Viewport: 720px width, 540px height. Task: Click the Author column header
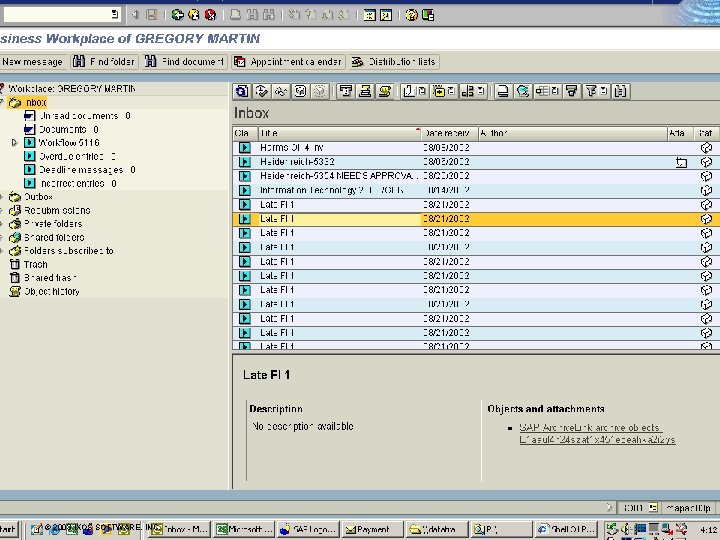[x=573, y=133]
